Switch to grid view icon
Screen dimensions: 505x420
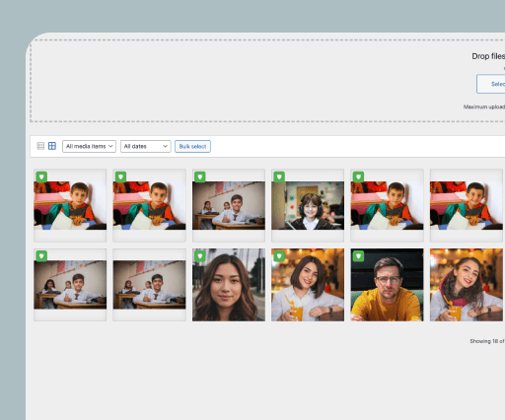[x=52, y=146]
